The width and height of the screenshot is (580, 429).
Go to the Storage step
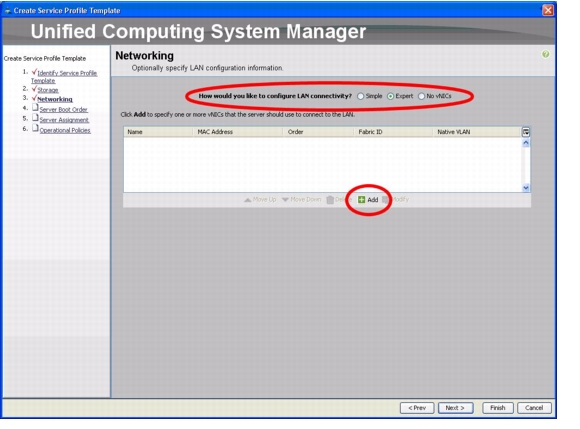[48, 90]
